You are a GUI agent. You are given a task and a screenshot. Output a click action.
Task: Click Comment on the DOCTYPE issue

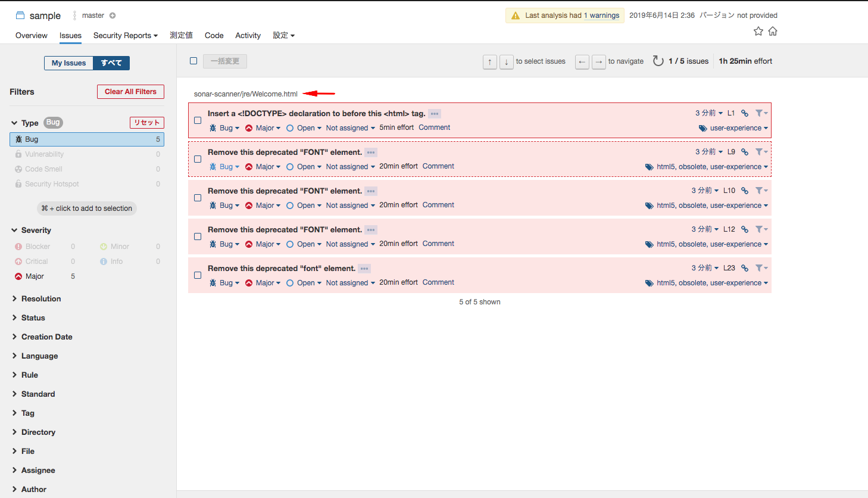pyautogui.click(x=435, y=127)
